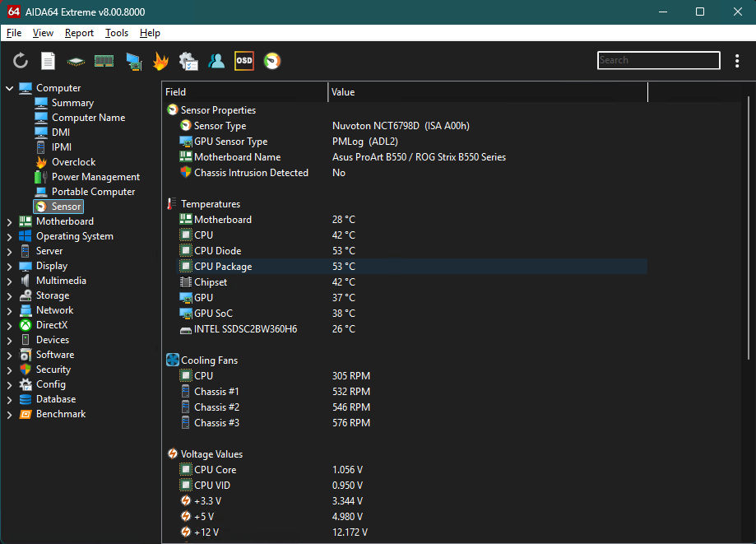Open the three-dot options menu

[x=736, y=61]
